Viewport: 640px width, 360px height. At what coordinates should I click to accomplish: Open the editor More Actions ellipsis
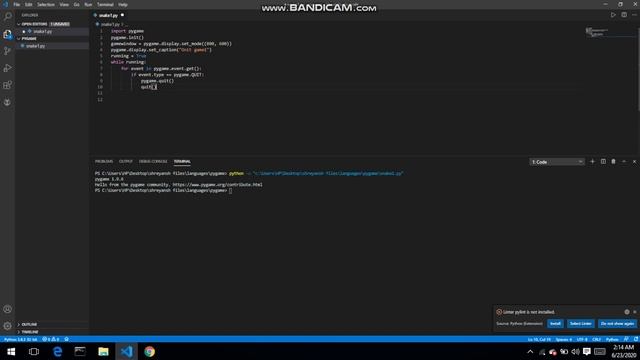pyautogui.click(x=634, y=15)
